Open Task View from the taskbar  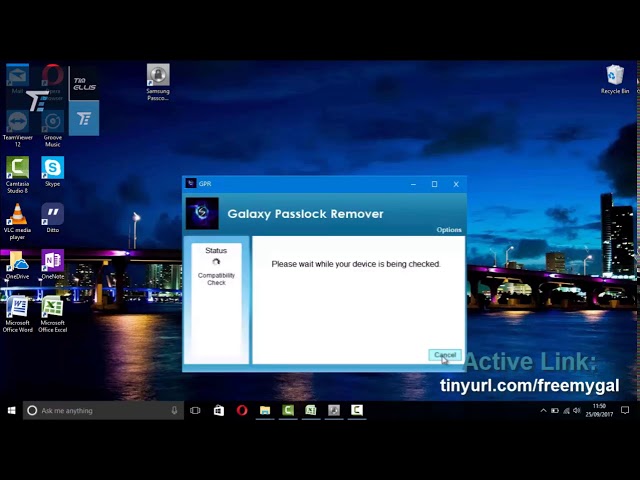[x=195, y=410]
